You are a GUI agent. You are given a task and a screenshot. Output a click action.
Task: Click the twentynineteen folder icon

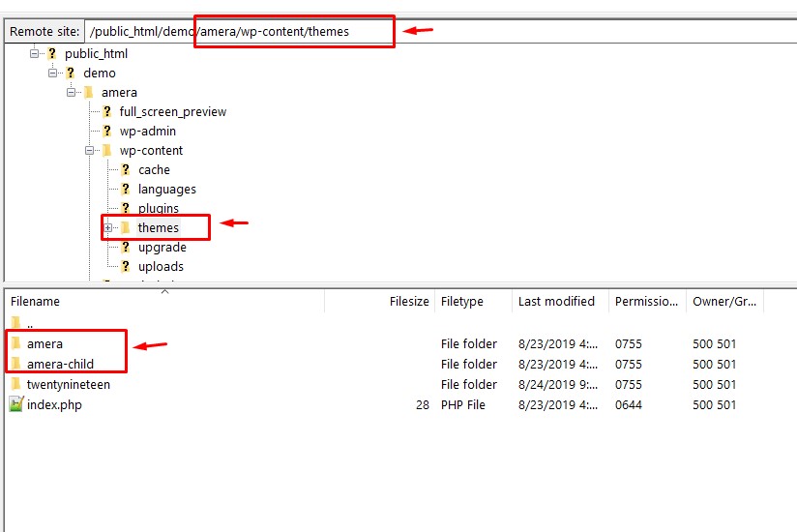click(15, 385)
